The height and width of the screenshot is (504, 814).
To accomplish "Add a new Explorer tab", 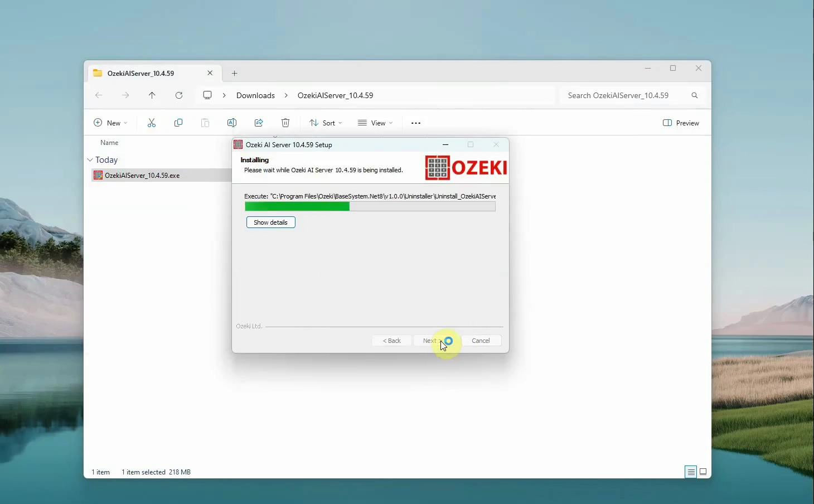I will point(235,73).
